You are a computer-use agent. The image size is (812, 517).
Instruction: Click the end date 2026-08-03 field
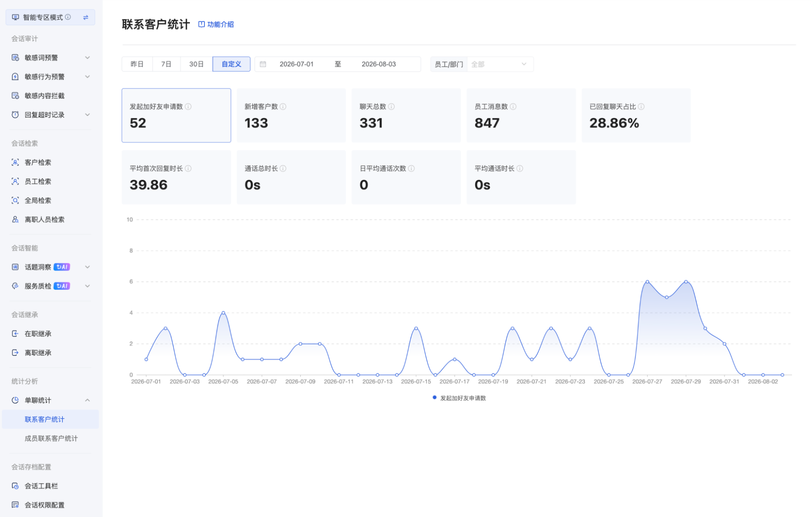pos(379,64)
